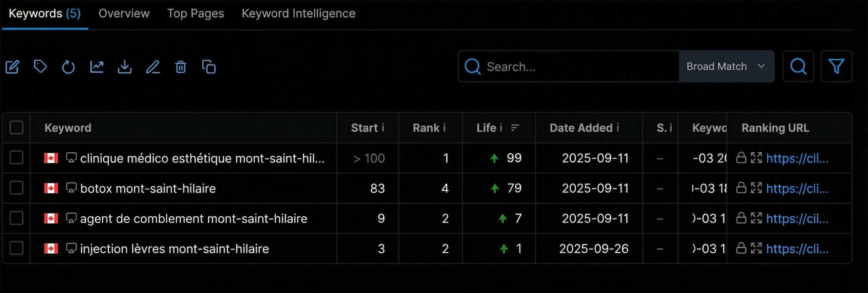Expand ranking URL for agent de comblement row
868x293 pixels.
756,218
